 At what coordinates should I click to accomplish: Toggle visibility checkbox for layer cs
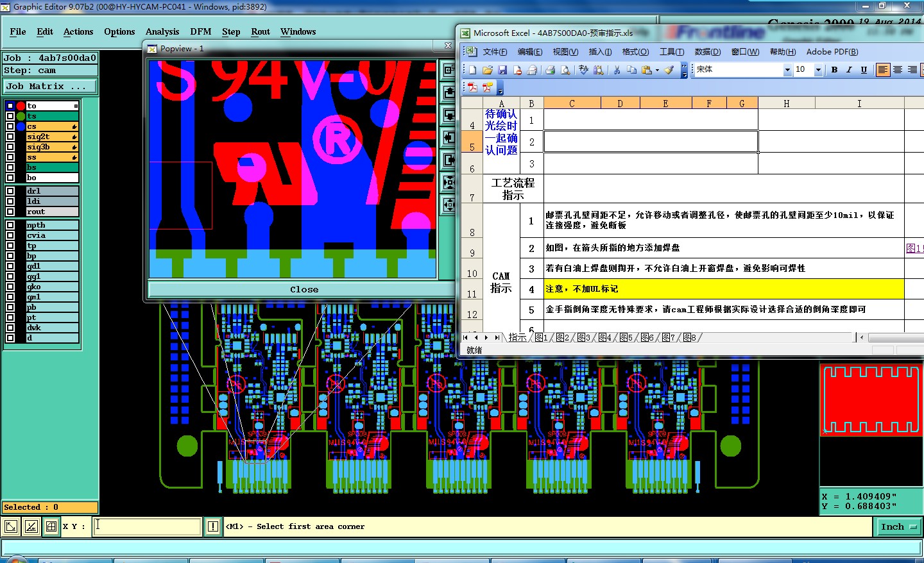pos(10,126)
